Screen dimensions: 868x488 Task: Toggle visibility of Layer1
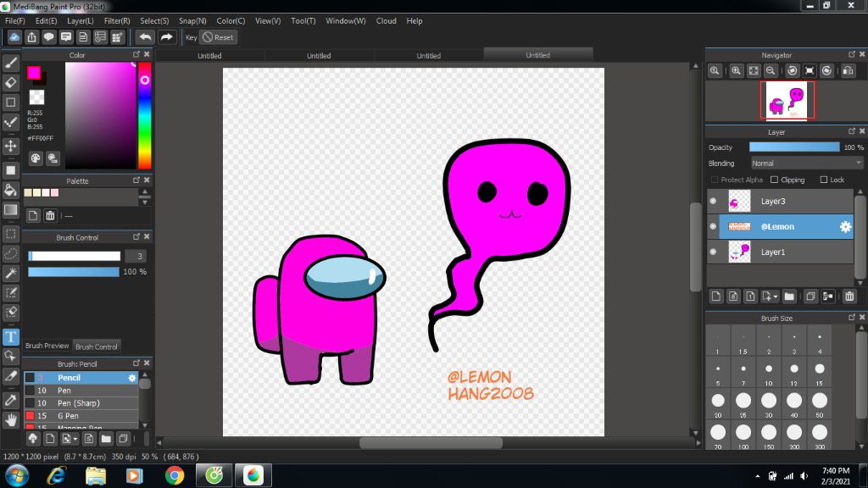(x=713, y=252)
